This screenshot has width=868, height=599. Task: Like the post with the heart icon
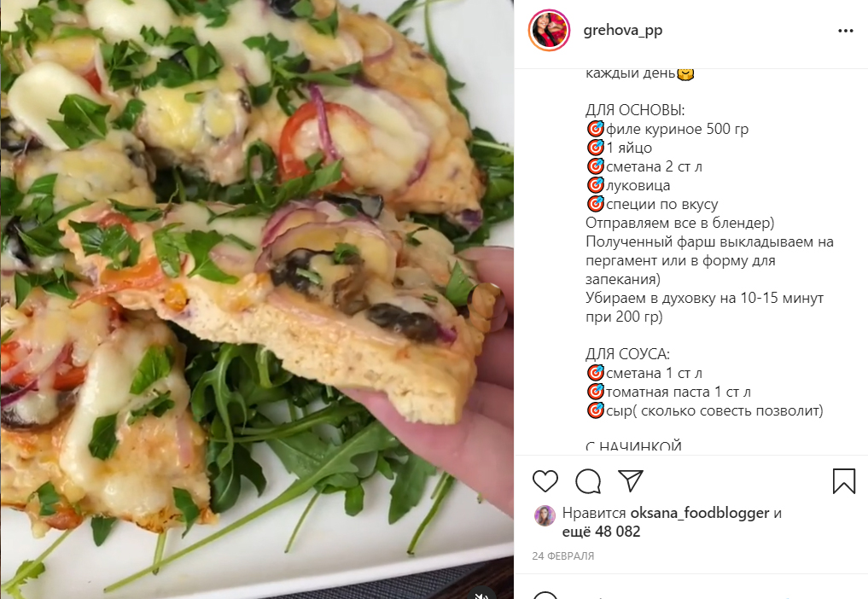pyautogui.click(x=545, y=481)
